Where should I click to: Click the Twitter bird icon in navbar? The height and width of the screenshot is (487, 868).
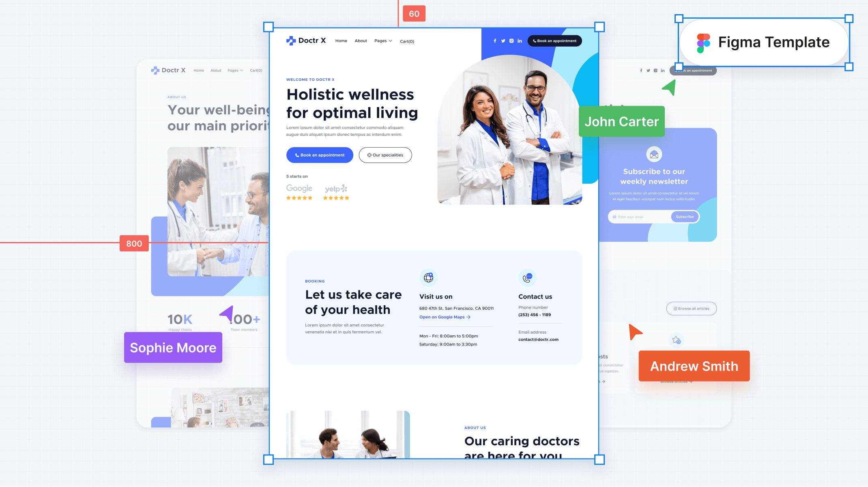503,41
